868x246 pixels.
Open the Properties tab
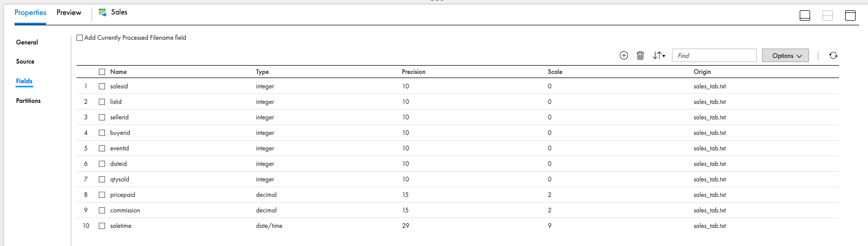click(x=30, y=12)
